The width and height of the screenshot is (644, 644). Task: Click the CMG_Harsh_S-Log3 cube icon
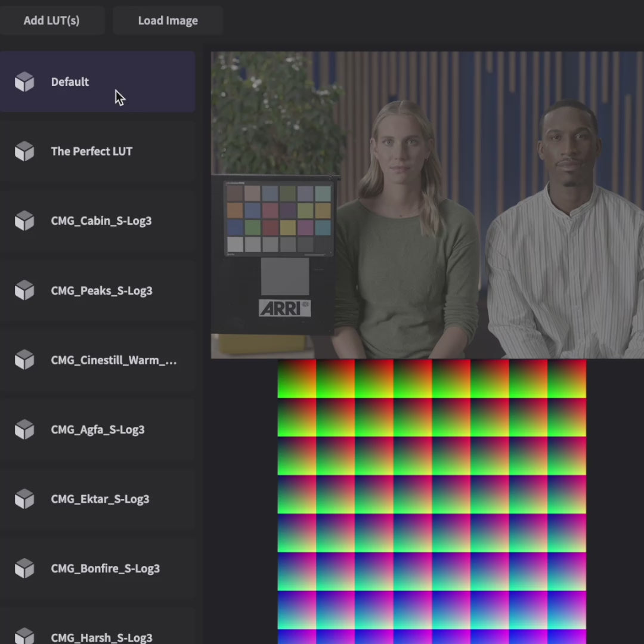pos(24,636)
